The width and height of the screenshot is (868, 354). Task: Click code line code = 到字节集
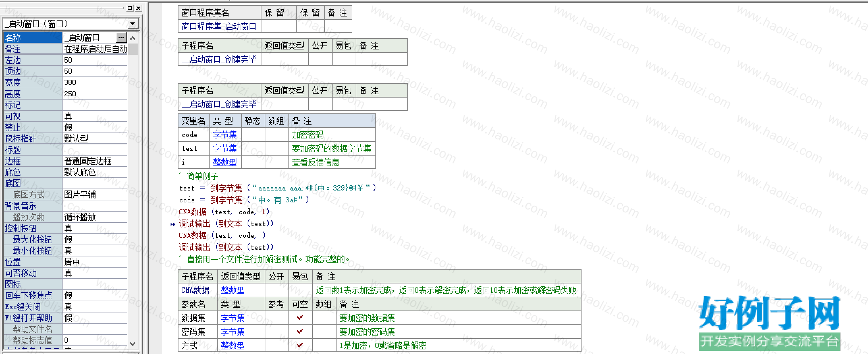(x=244, y=200)
